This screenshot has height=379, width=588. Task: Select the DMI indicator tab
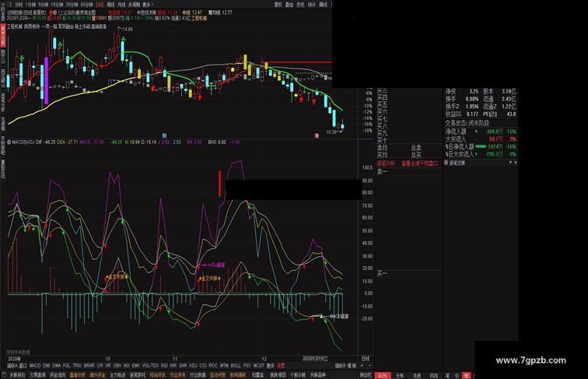(x=47, y=366)
